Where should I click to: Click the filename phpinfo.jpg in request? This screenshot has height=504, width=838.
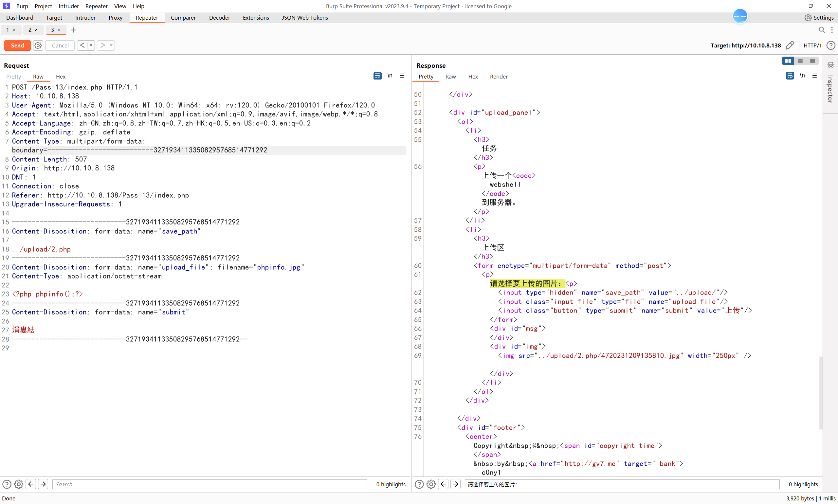click(279, 267)
